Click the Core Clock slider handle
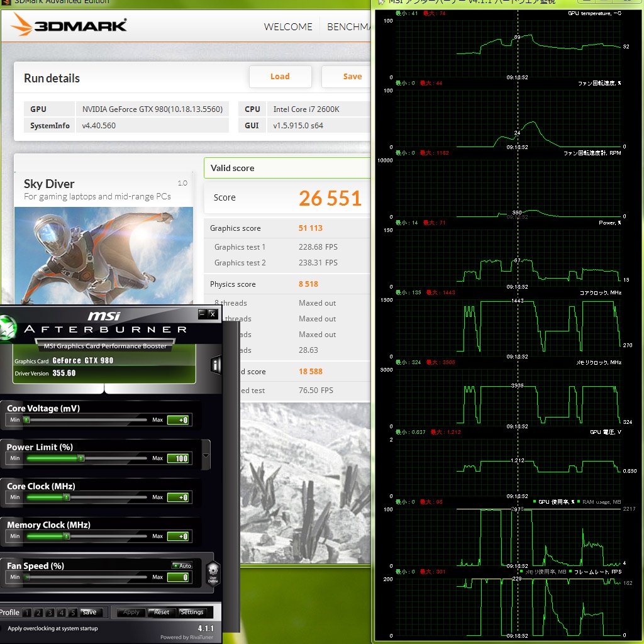This screenshot has height=644, width=644. [67, 497]
